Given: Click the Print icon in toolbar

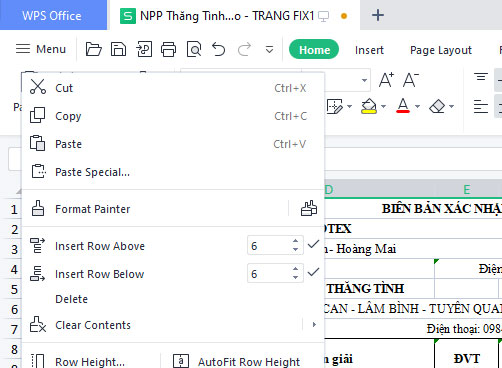Looking at the screenshot, I should click(x=169, y=49).
